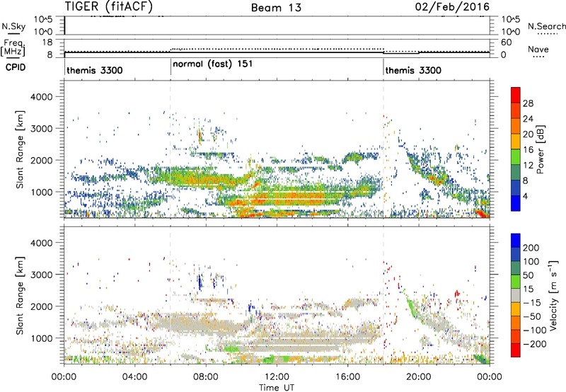Select Power color bar segment between 12 and 16

click(x=516, y=157)
